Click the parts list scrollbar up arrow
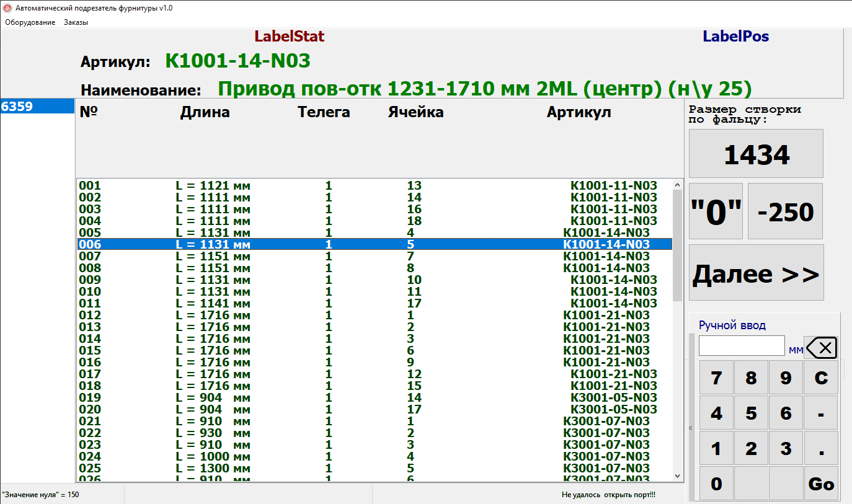Viewport: 852px width, 504px height. [677, 185]
